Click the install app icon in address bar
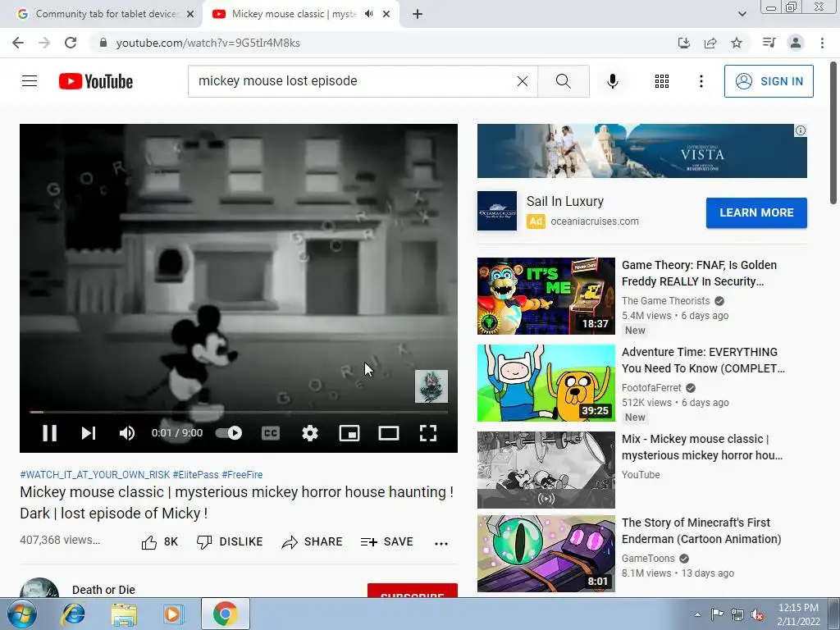The image size is (840, 630). (683, 43)
